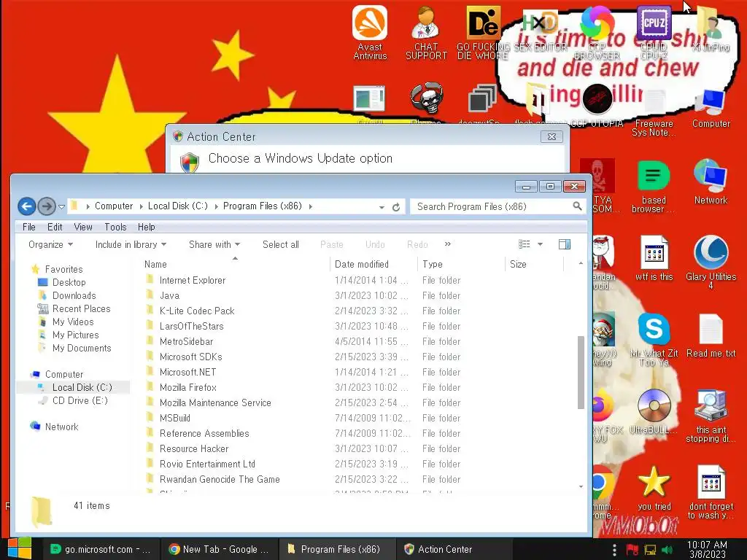Switch to Action Center taskbar button
Image resolution: width=747 pixels, height=560 pixels.
point(455,549)
